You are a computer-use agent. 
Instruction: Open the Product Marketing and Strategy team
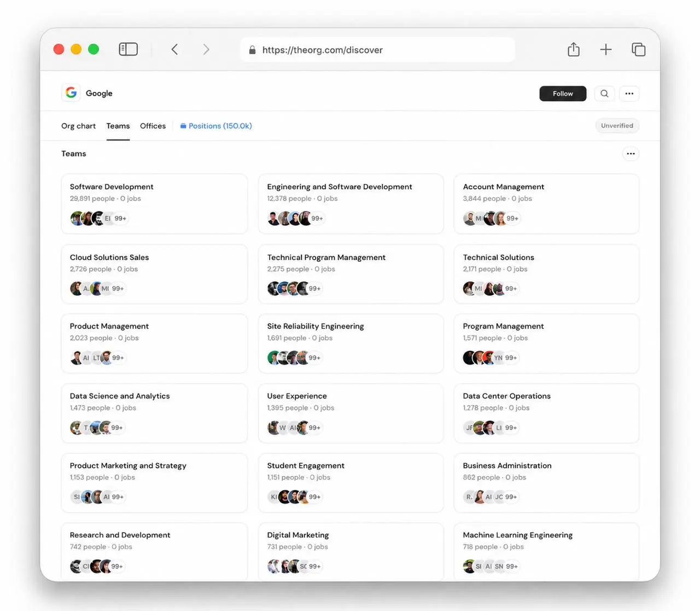click(154, 483)
